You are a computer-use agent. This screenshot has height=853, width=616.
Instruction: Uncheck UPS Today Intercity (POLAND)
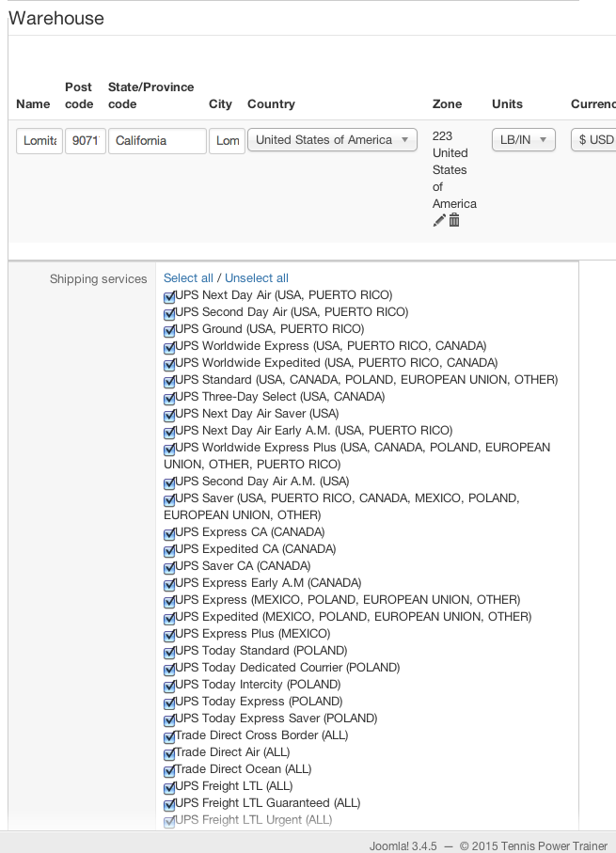[169, 686]
